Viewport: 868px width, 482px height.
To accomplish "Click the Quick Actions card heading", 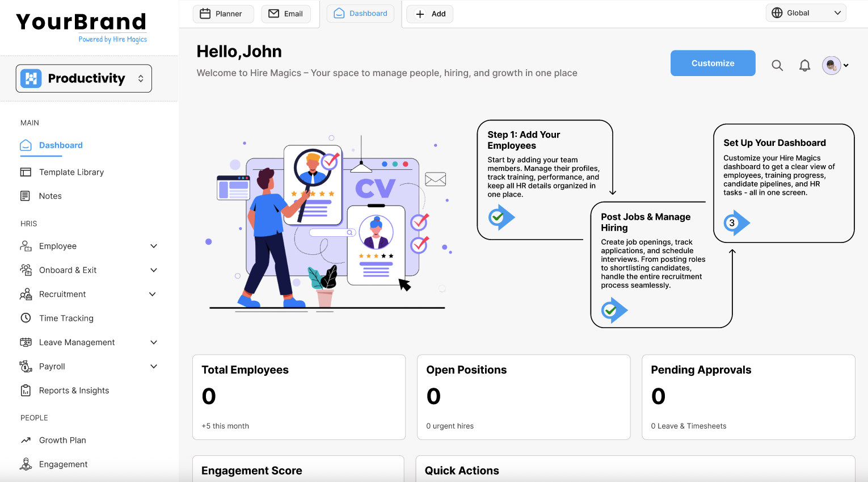I will (462, 471).
